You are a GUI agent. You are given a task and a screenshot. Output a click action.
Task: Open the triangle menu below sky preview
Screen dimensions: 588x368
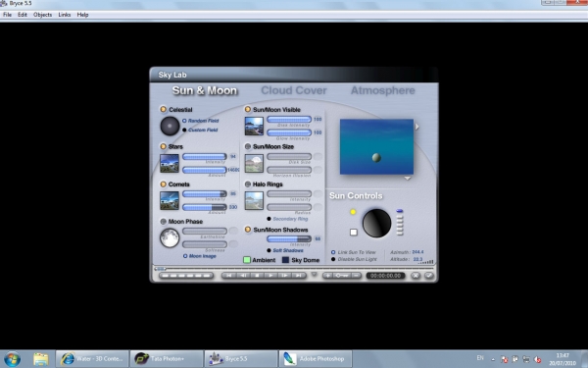(408, 179)
